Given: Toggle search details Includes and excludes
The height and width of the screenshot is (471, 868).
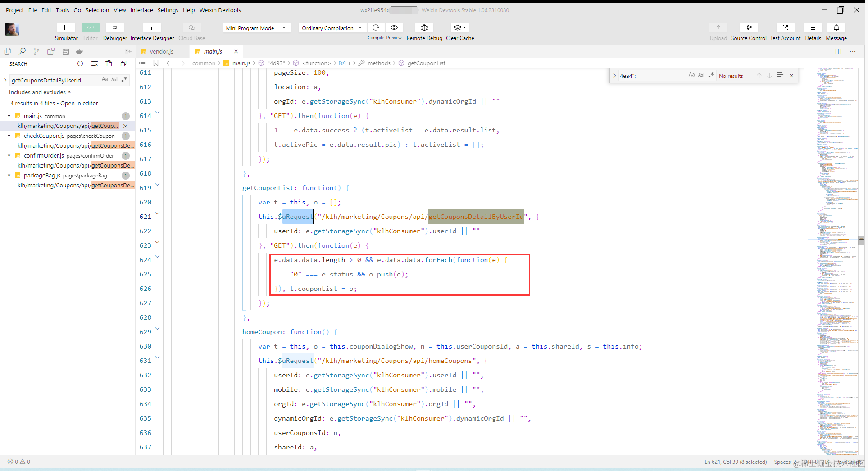Looking at the screenshot, I should (x=40, y=92).
